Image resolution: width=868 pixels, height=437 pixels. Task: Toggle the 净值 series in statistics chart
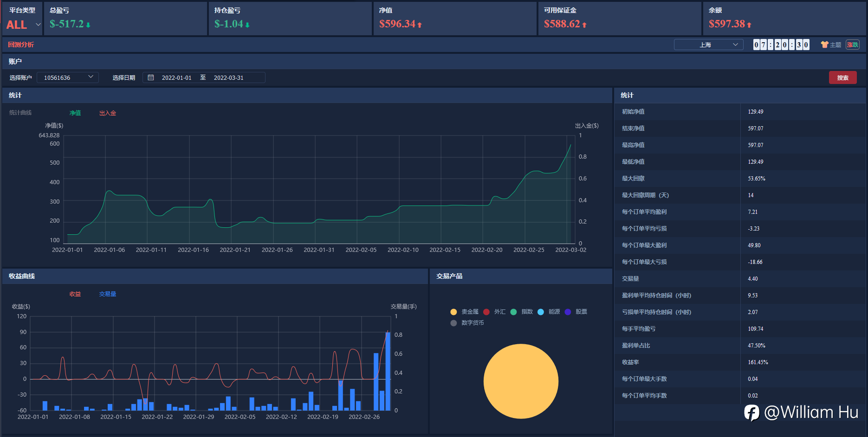click(x=75, y=113)
